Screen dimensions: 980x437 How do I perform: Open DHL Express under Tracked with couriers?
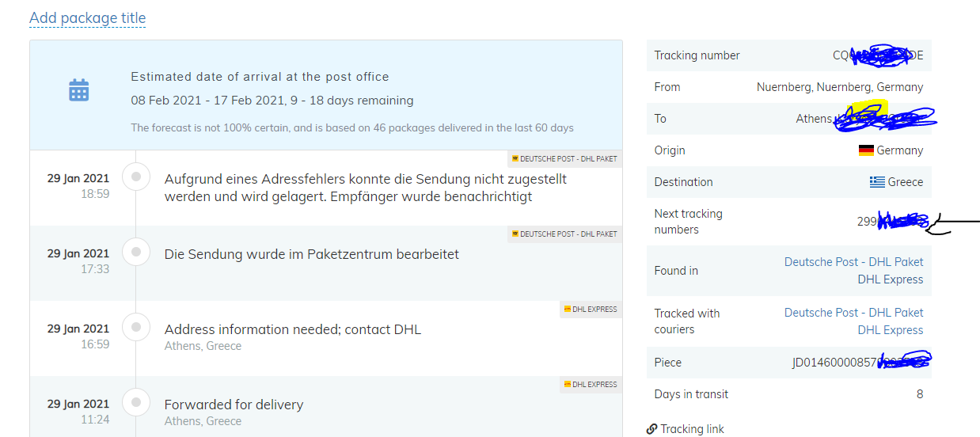(x=891, y=330)
